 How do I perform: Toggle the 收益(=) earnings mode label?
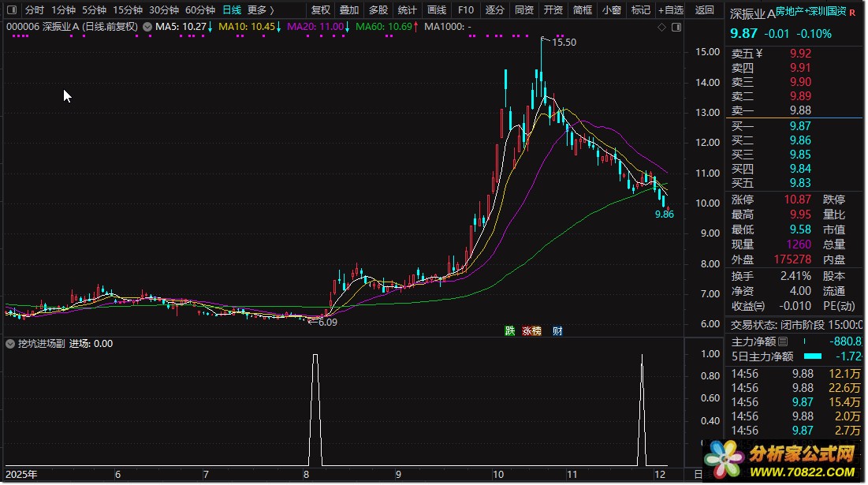747,306
